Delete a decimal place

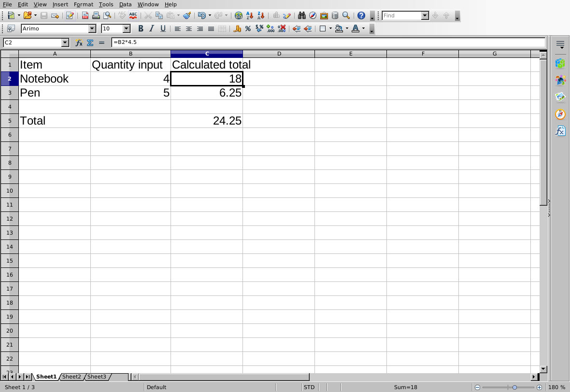coord(282,28)
